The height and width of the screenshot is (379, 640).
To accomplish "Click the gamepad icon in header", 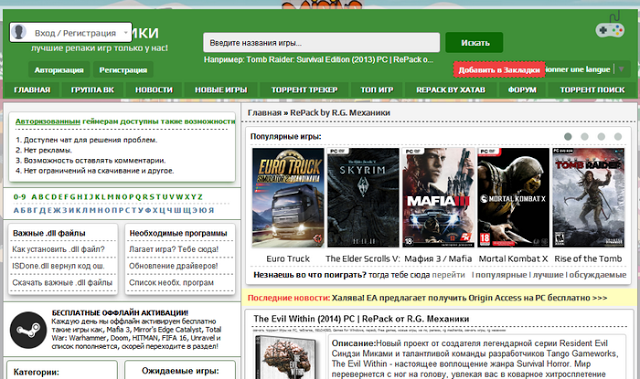I will (x=610, y=25).
